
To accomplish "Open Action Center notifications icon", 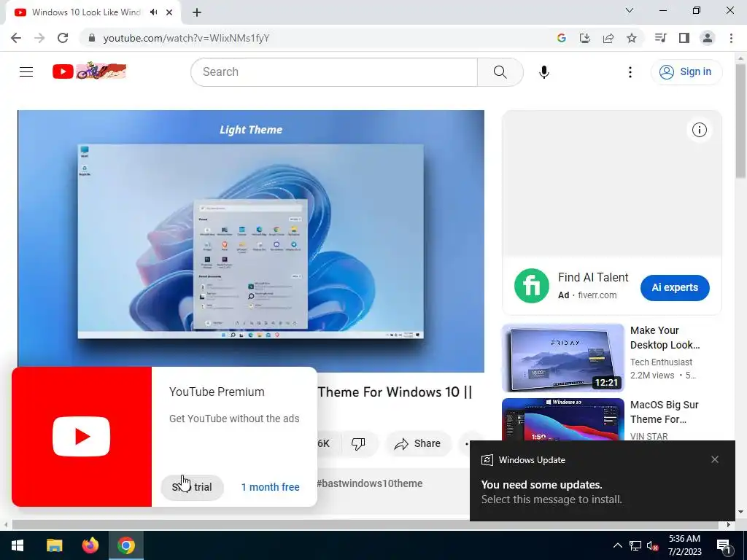I will point(724,545).
